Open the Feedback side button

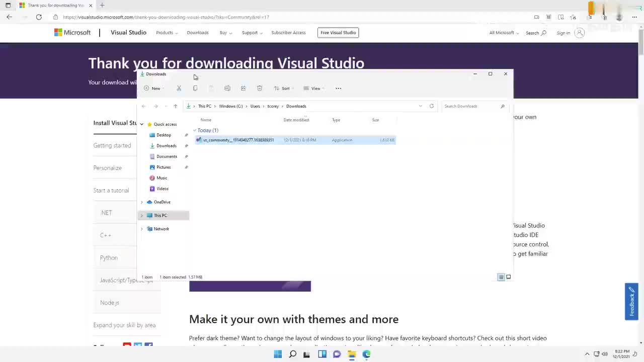(631, 302)
